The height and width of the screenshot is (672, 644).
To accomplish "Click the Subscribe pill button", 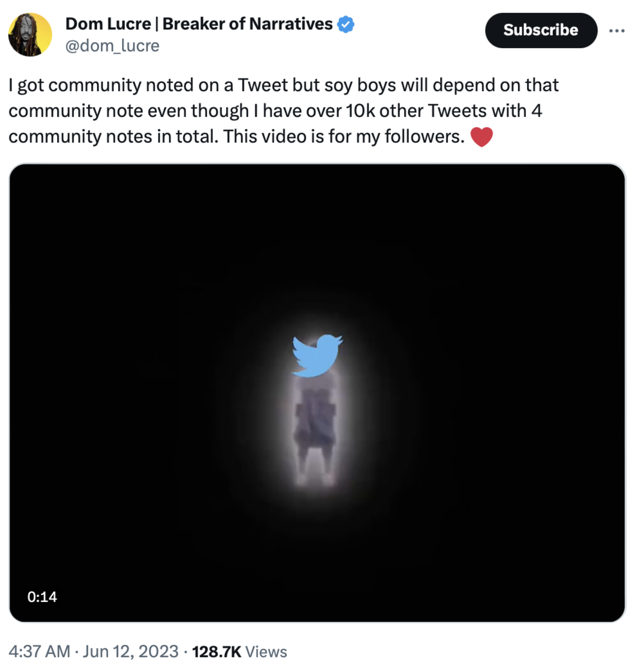I will tap(540, 30).
